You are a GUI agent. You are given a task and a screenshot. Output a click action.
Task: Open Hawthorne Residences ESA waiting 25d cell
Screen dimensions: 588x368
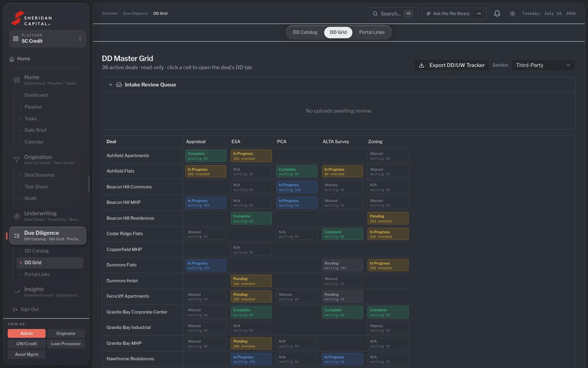click(251, 359)
